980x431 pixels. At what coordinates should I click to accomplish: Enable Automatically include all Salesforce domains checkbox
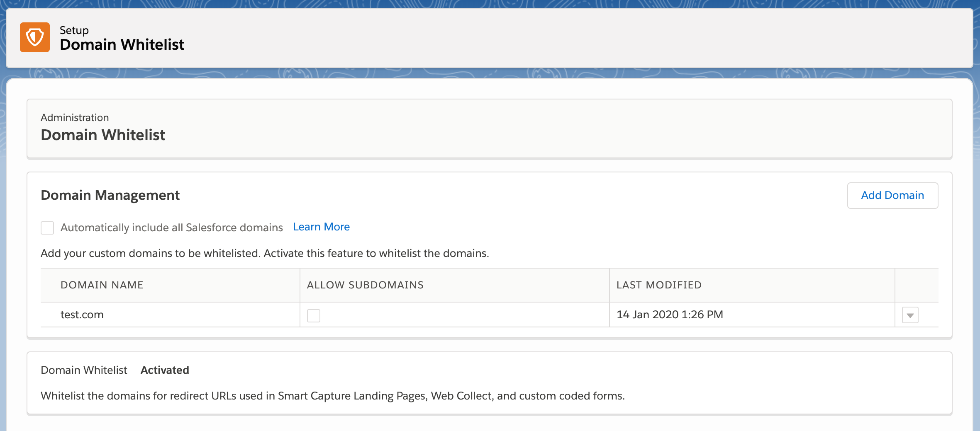[x=47, y=228]
